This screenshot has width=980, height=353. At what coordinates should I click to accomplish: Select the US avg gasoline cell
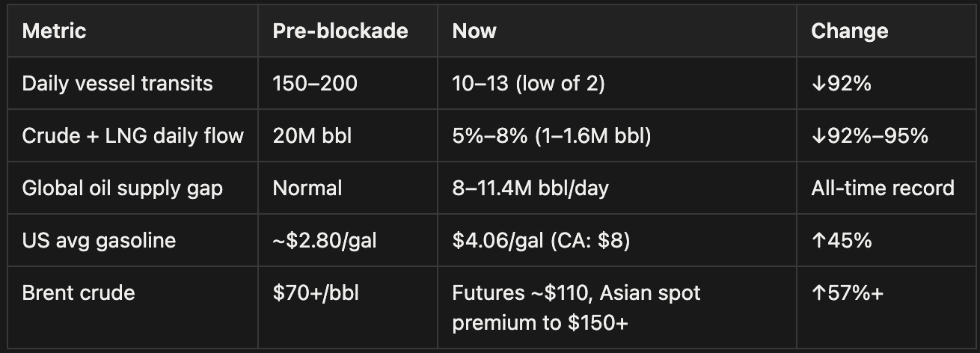pos(99,240)
